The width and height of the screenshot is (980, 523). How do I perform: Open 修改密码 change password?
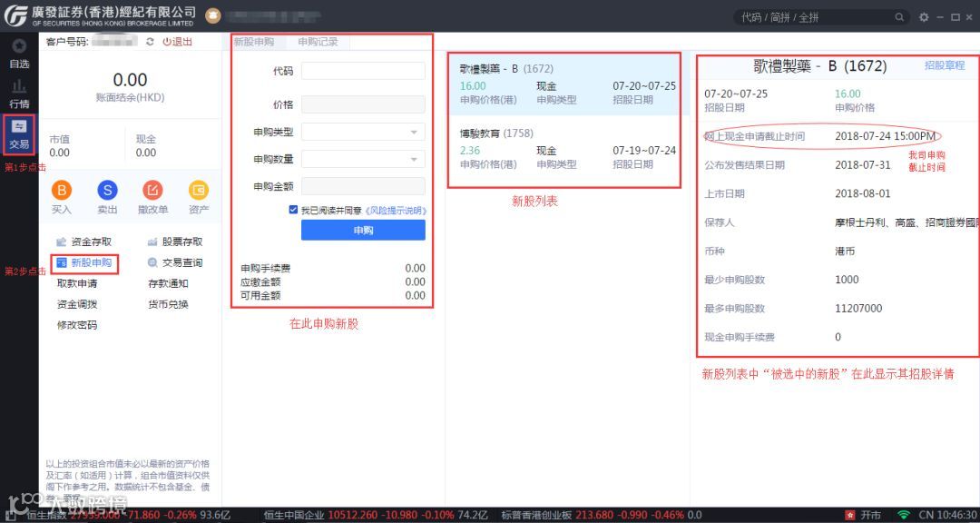click(x=77, y=325)
